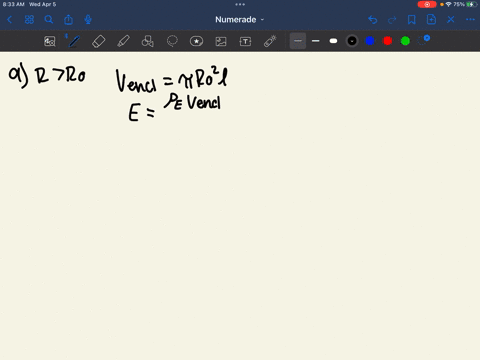Tap the battery status indicator
The width and height of the screenshot is (480, 360).
click(472, 4)
